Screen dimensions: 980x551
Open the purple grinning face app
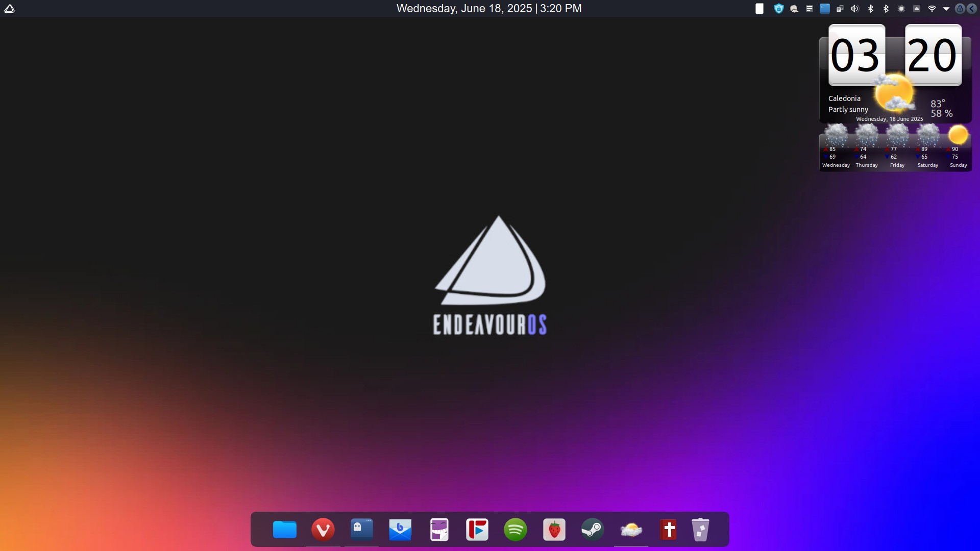tap(439, 530)
